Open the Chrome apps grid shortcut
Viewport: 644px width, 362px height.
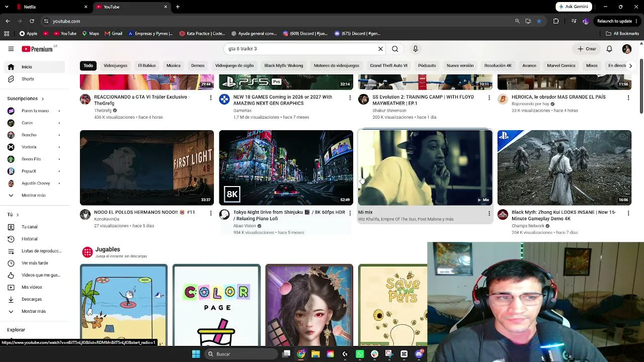click(x=7, y=34)
